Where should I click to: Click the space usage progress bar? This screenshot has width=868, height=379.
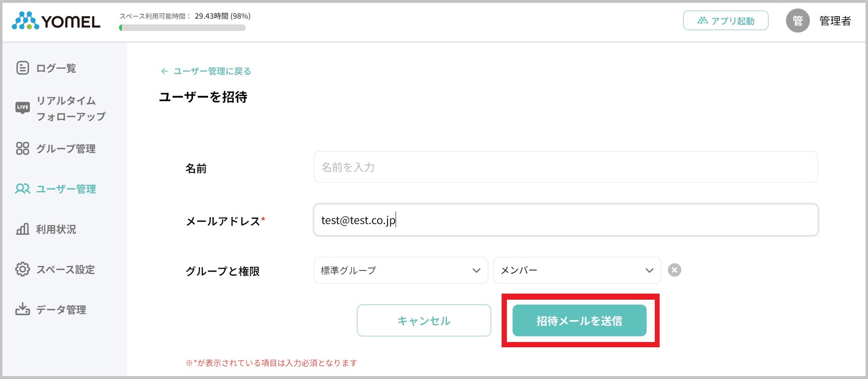pyautogui.click(x=183, y=27)
